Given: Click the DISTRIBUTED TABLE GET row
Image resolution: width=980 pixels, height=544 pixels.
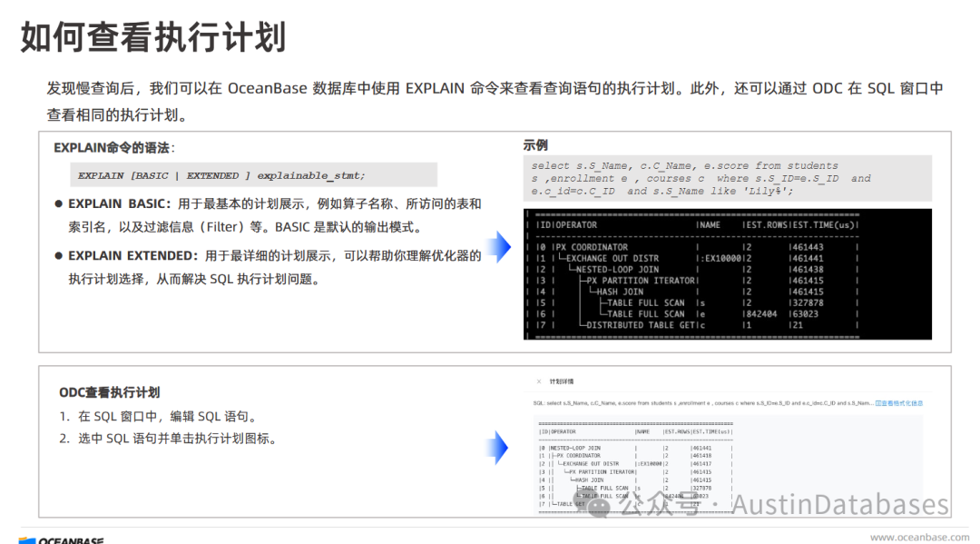Looking at the screenshot, I should (x=641, y=325).
